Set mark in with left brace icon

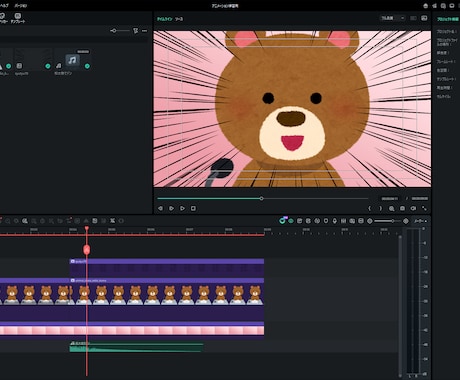[369, 208]
